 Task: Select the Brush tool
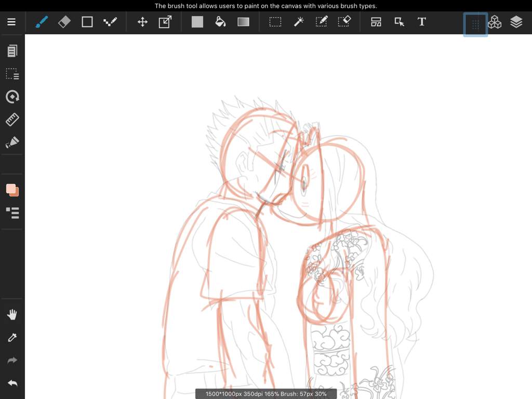42,22
